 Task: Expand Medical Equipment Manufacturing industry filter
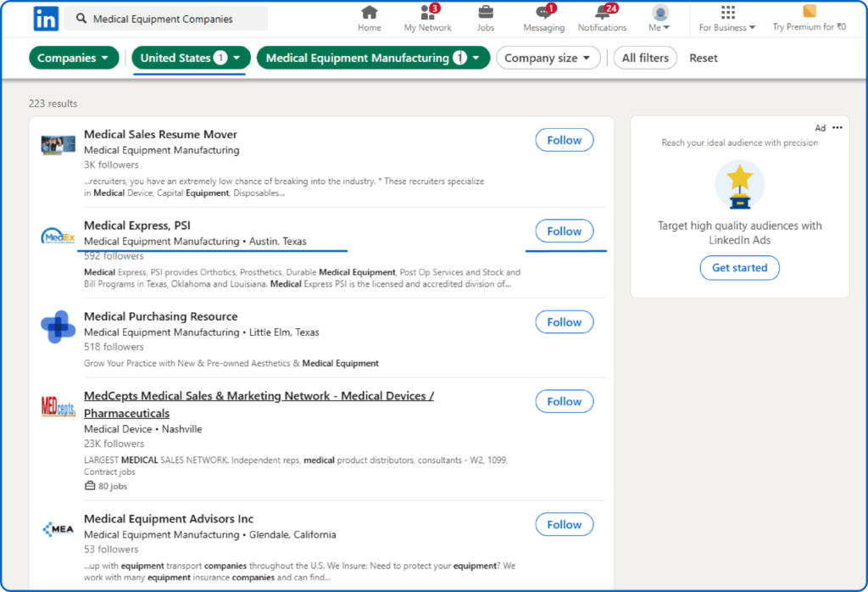point(373,58)
